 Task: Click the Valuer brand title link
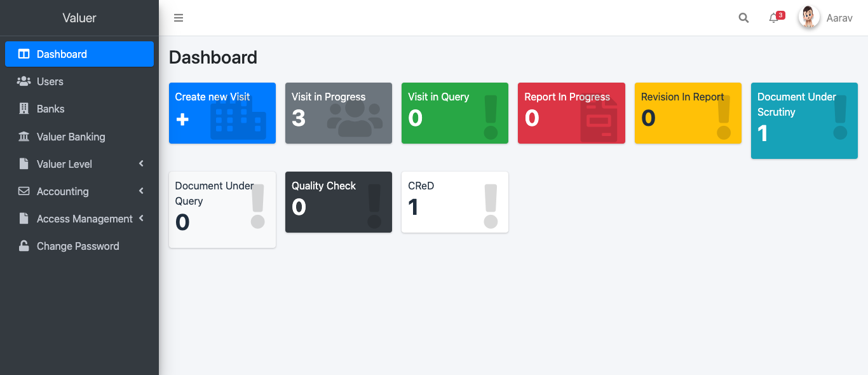click(79, 18)
